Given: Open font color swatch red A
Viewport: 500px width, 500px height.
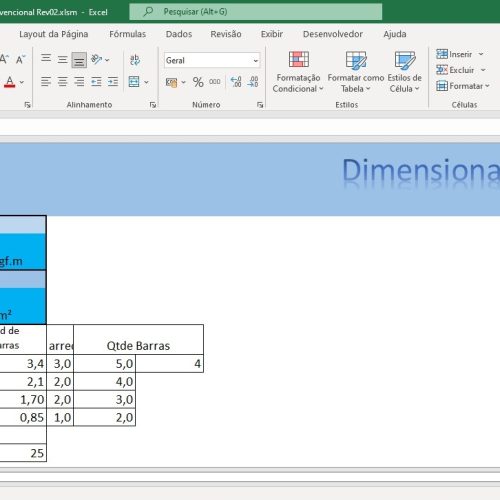Looking at the screenshot, I should (x=10, y=82).
